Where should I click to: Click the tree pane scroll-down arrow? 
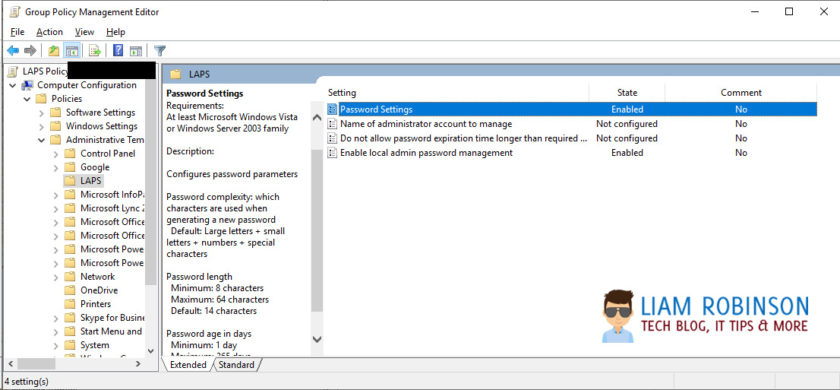[x=151, y=351]
